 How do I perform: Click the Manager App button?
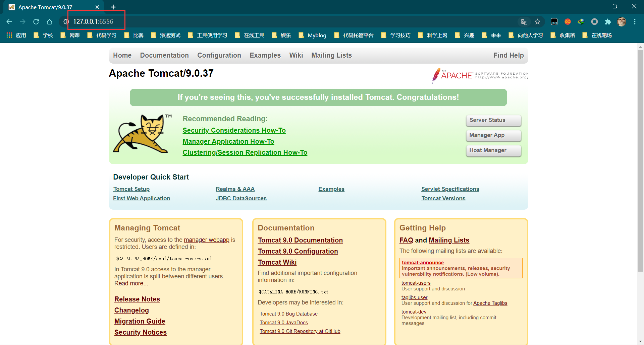(x=493, y=135)
